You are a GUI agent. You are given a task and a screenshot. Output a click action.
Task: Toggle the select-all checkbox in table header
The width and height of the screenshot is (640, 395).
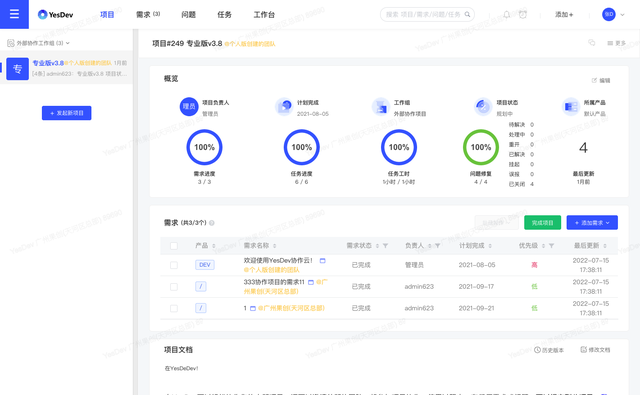point(174,246)
